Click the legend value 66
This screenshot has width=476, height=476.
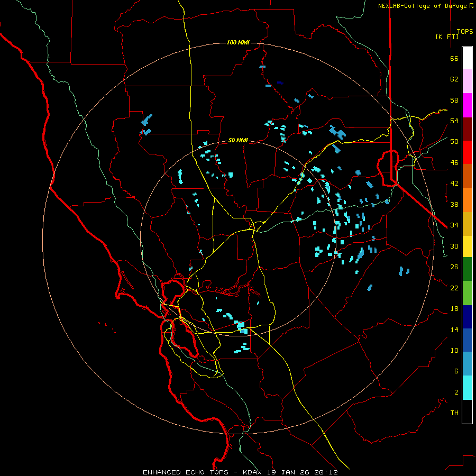pos(454,58)
